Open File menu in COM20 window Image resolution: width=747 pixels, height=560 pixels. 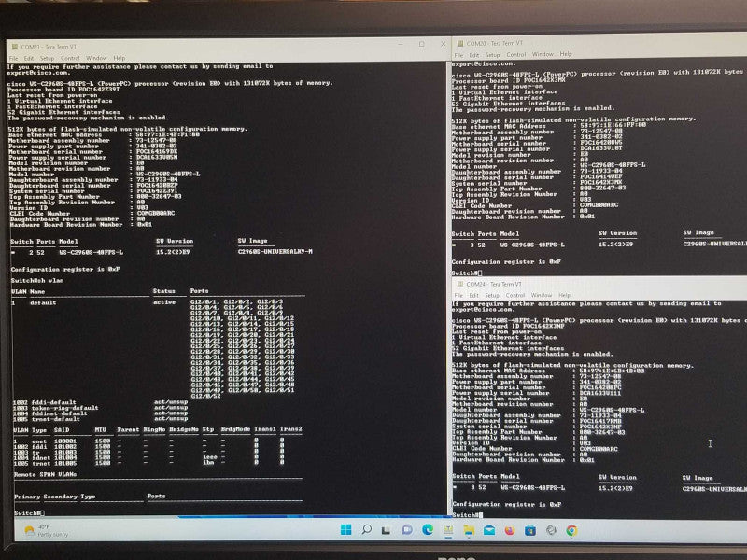point(458,55)
